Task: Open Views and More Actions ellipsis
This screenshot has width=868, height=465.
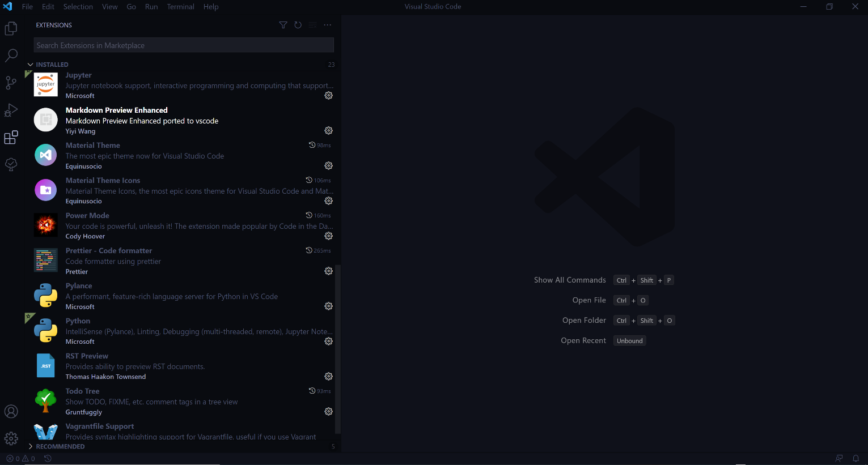Action: [x=328, y=25]
